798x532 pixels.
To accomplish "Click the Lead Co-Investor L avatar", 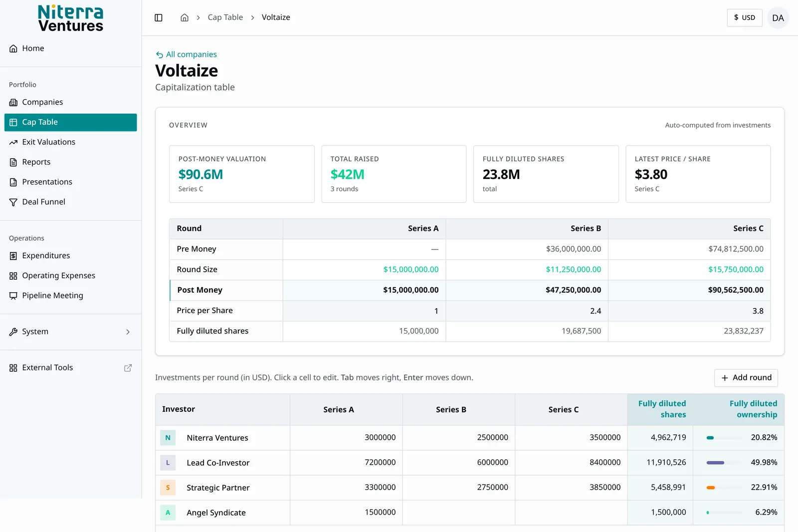I will click(x=168, y=463).
